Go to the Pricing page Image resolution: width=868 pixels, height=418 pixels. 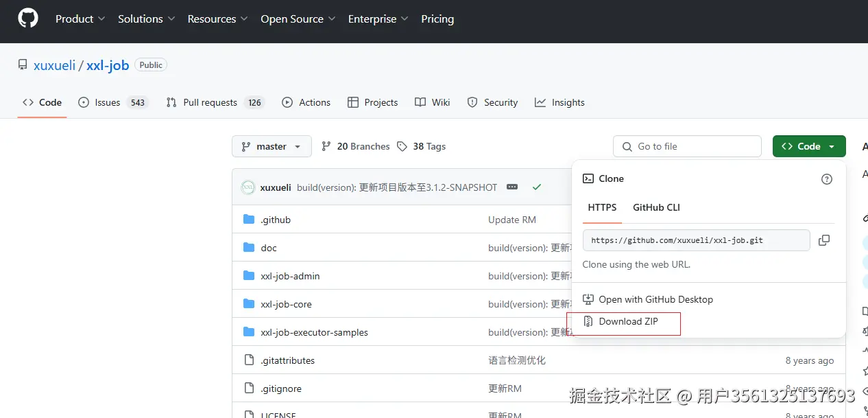pyautogui.click(x=437, y=19)
